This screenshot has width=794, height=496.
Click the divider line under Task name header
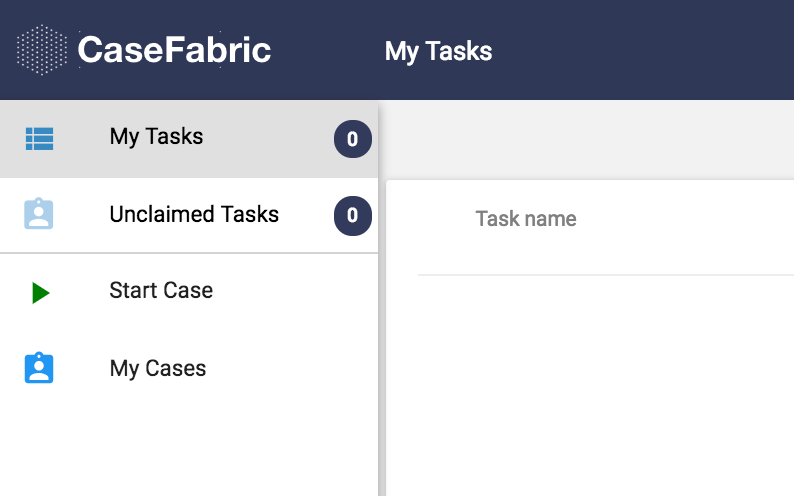coord(606,275)
